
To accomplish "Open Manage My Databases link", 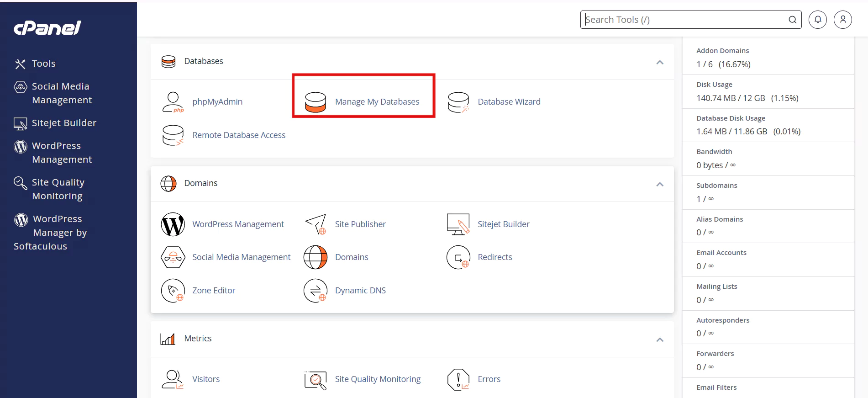I will point(377,101).
